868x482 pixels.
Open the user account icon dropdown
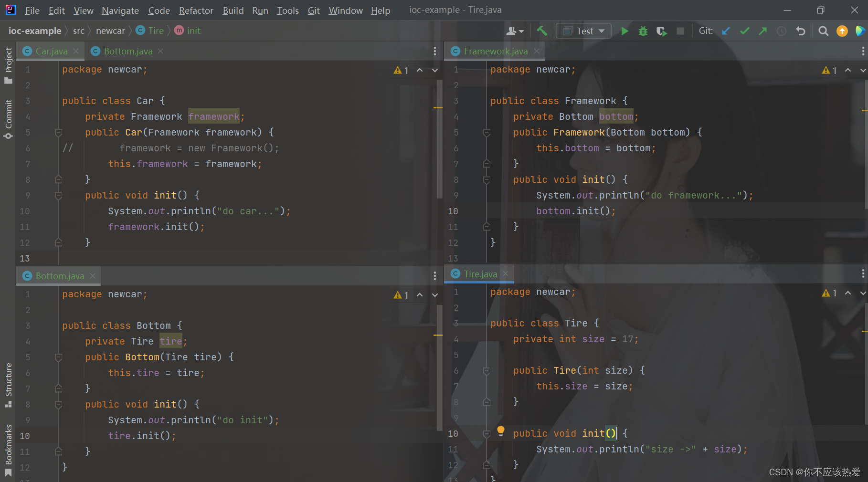(515, 31)
